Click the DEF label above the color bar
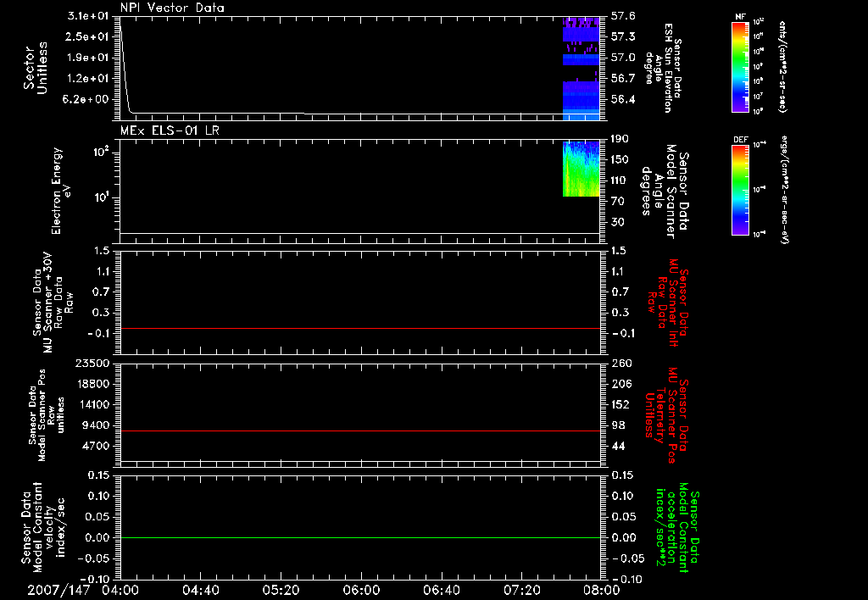 [741, 140]
